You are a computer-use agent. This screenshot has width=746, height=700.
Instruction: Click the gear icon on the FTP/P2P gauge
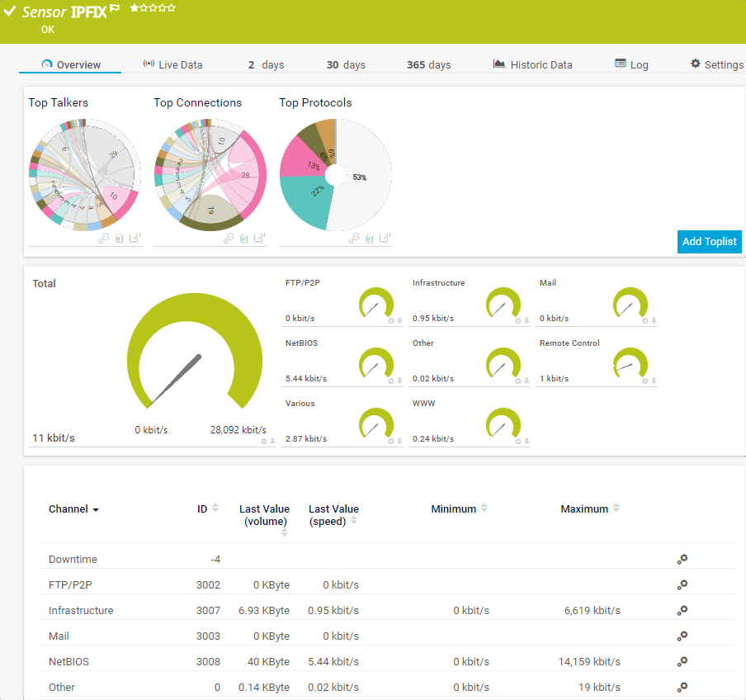click(x=391, y=320)
